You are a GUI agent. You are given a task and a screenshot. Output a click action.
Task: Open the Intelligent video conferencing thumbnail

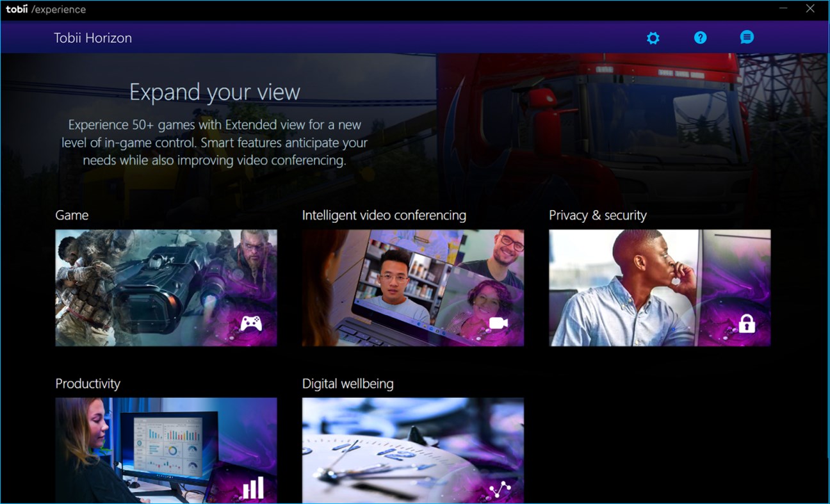(413, 287)
